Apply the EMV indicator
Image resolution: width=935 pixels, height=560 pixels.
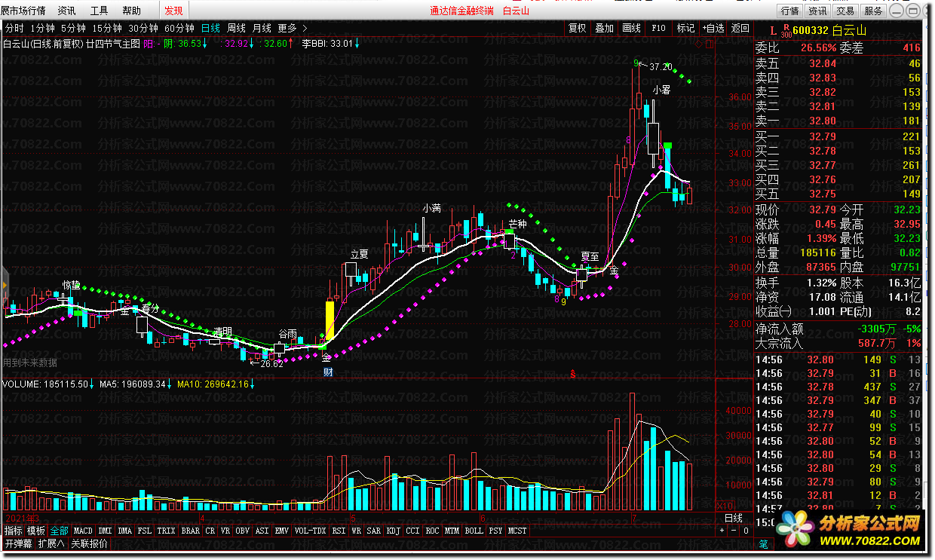(x=282, y=531)
